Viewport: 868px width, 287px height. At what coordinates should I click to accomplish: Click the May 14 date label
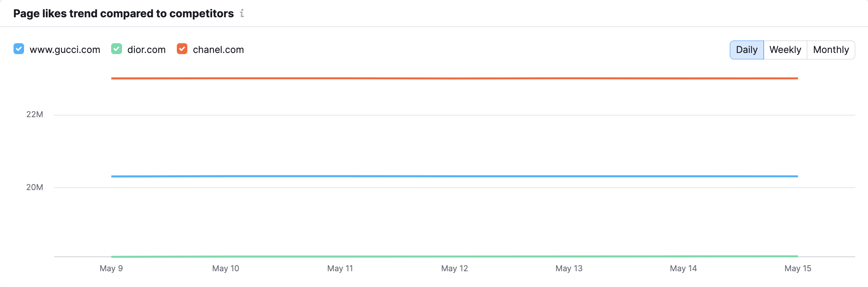coord(683,268)
